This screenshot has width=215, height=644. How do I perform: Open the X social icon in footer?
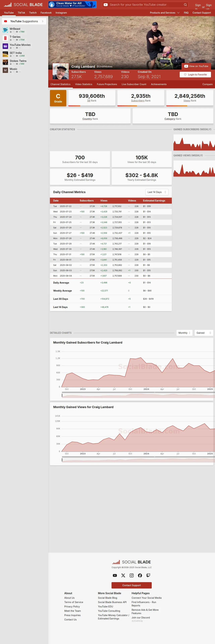123,575
